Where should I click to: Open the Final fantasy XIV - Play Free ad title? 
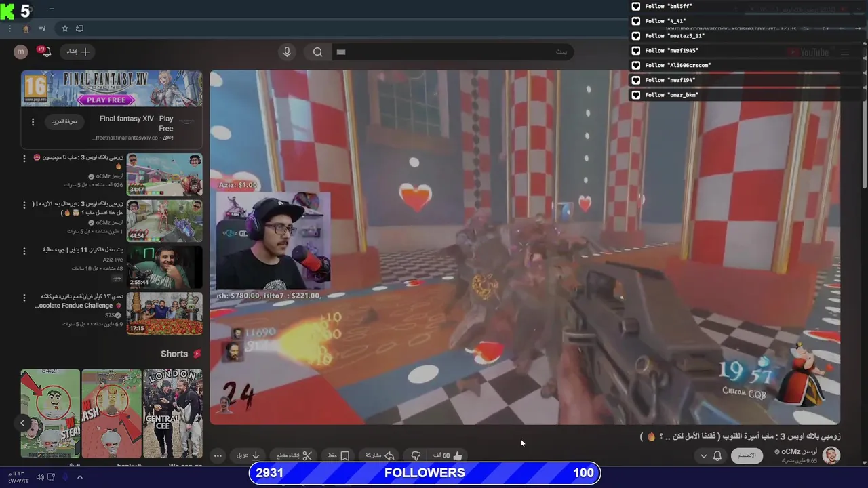[137, 123]
